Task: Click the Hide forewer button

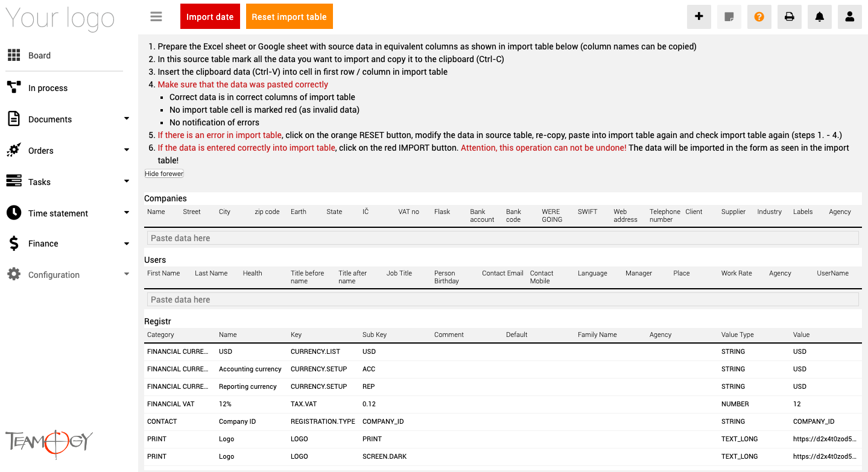Action: pos(164,174)
